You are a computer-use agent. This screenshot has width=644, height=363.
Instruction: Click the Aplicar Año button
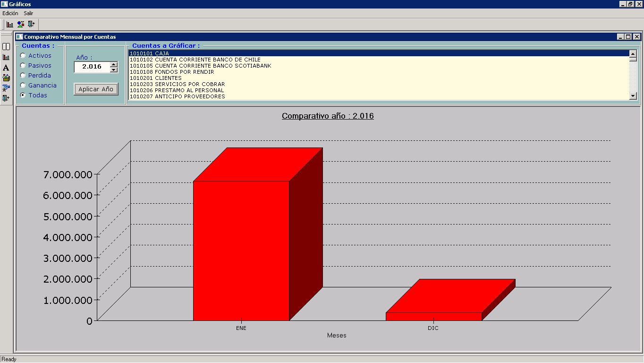(x=96, y=89)
